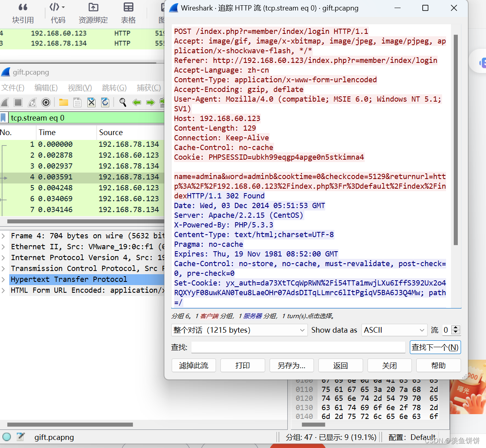Click the Wireshark logo in the gift.pcapng title bar
Image resolution: width=486 pixels, height=448 pixels.
[6, 72]
